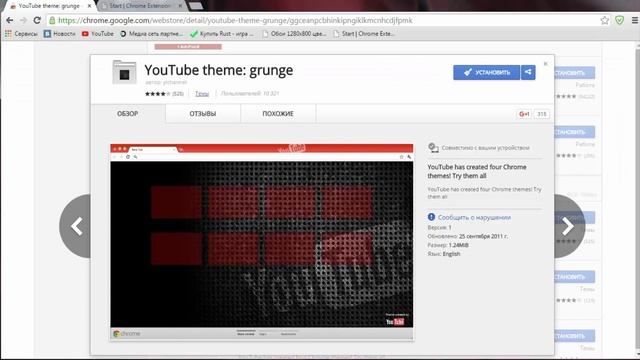The height and width of the screenshot is (360, 640).
Task: Click the 1.24MiB size value
Action: [x=458, y=245]
